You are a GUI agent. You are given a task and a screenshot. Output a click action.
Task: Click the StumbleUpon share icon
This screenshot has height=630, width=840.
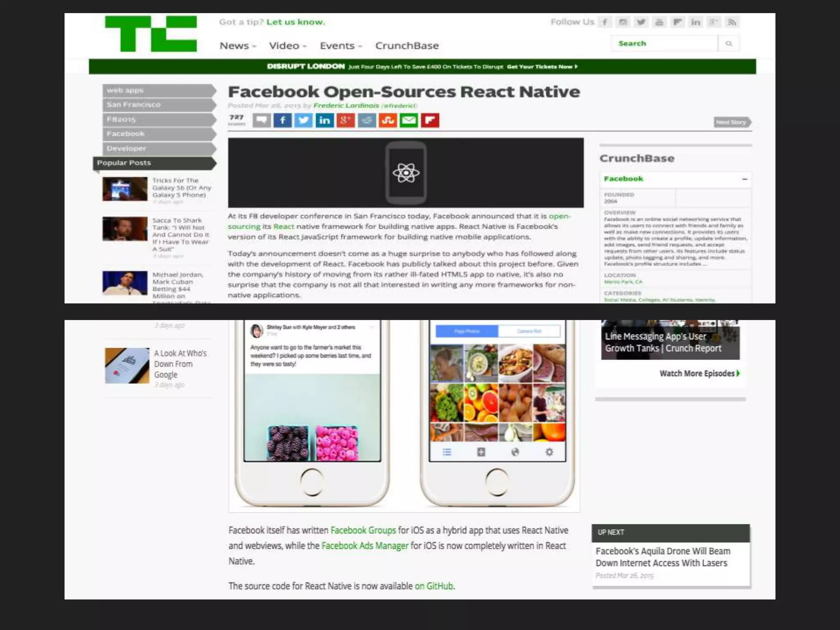point(388,120)
